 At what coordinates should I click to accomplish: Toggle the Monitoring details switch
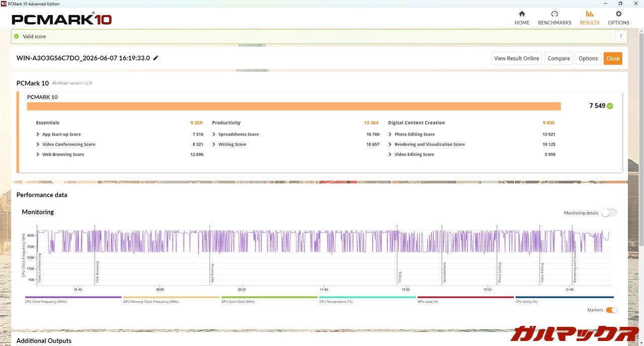coord(608,213)
